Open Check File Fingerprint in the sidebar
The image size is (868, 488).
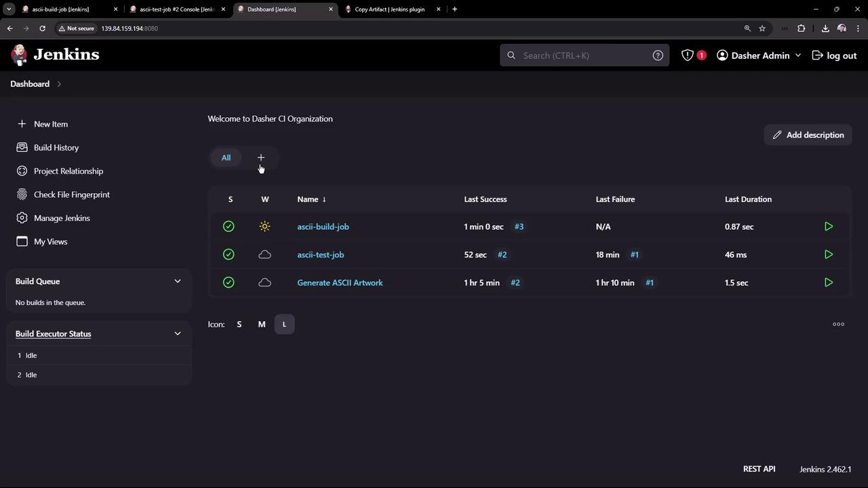pos(63,195)
